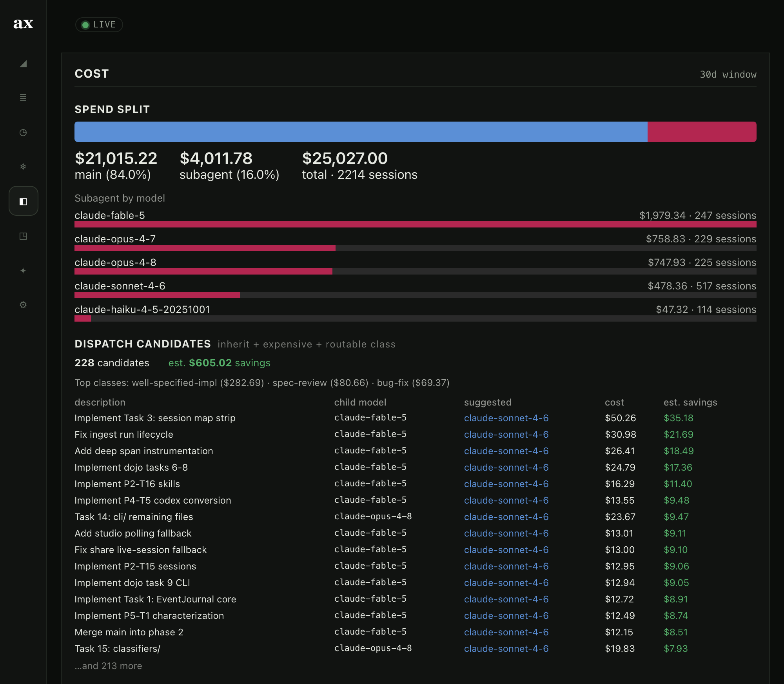Click the claude-opus-4-7 spend bar
Viewport: 784px width, 684px height.
[416, 248]
